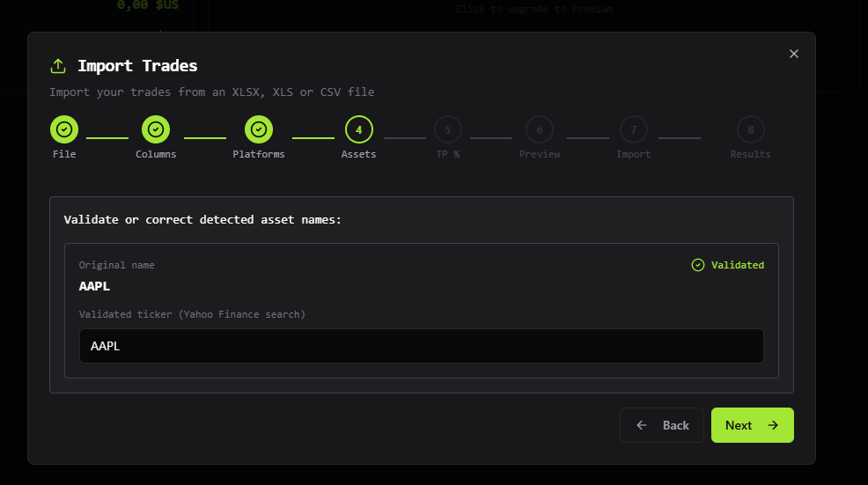Image resolution: width=868 pixels, height=485 pixels.
Task: Click the Original name AAPL text
Action: pos(94,286)
